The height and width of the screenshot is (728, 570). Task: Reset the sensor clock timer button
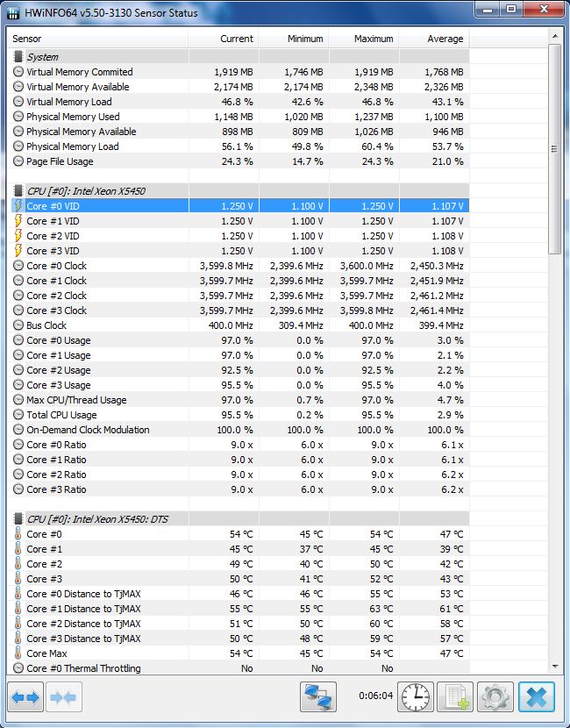point(416,696)
